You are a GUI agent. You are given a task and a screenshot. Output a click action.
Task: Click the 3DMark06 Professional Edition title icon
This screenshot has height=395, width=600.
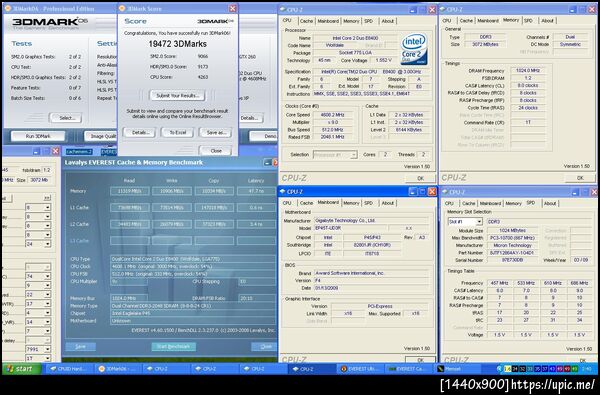point(7,8)
